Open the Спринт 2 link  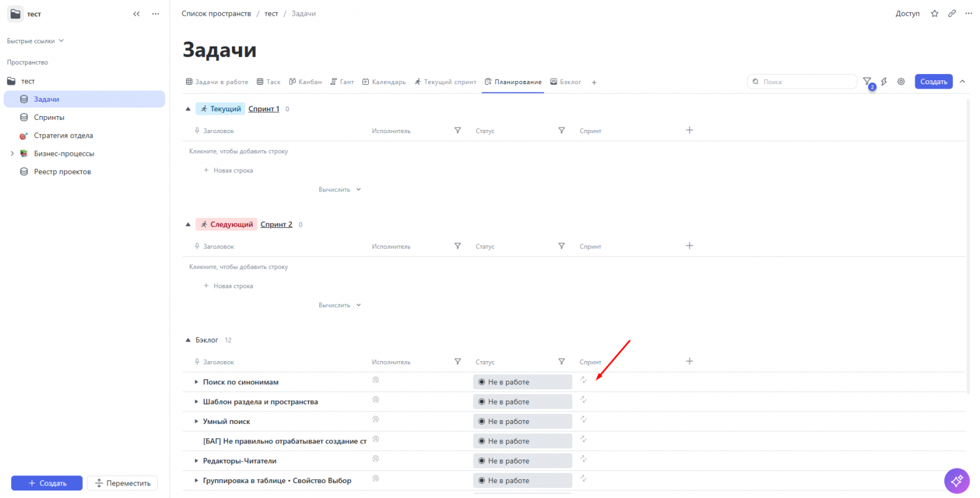point(276,224)
